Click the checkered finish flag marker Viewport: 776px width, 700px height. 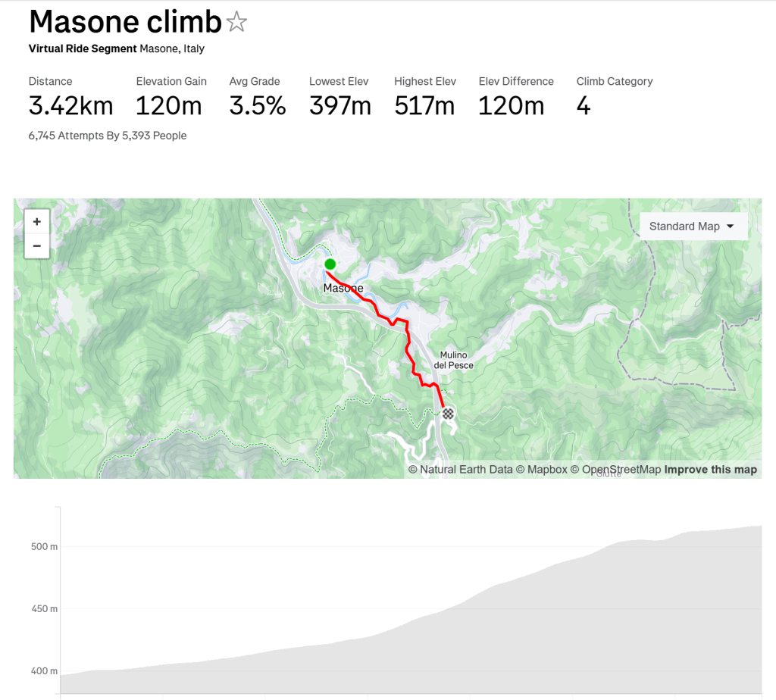449,413
